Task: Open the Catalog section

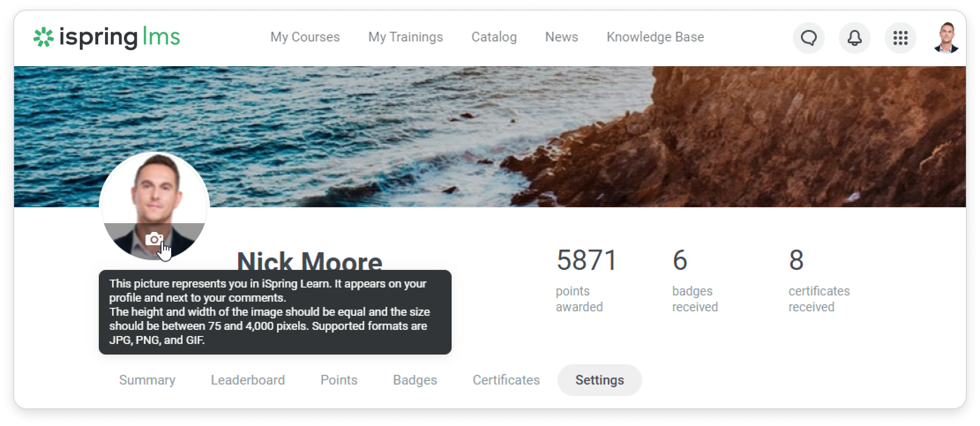Action: click(x=494, y=37)
